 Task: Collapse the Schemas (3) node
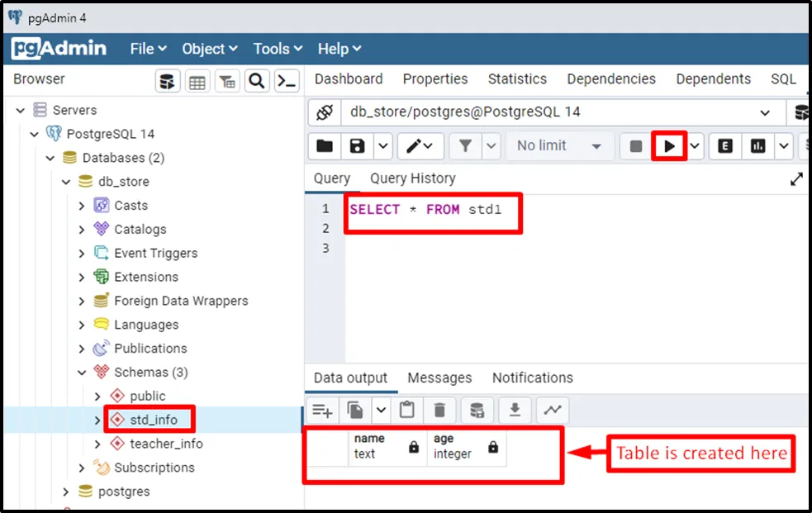click(x=82, y=373)
